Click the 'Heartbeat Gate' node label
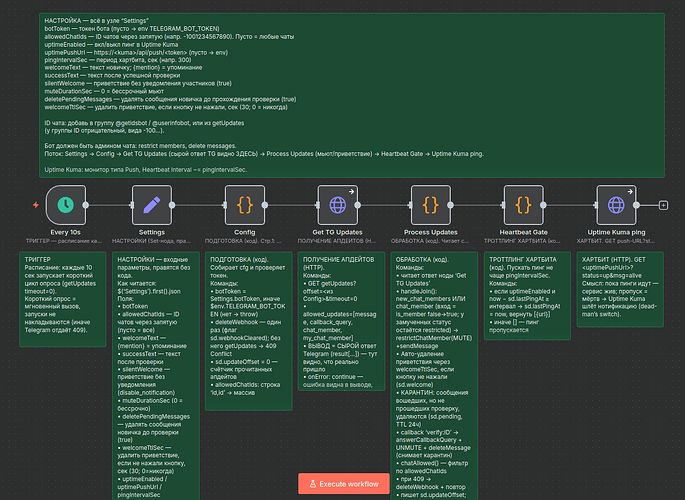685x500 pixels. 523,232
